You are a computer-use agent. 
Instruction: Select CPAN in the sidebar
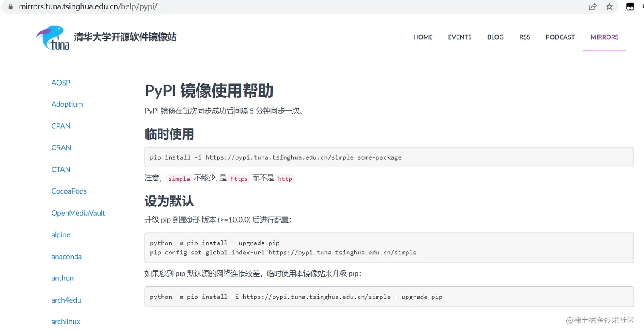point(61,126)
